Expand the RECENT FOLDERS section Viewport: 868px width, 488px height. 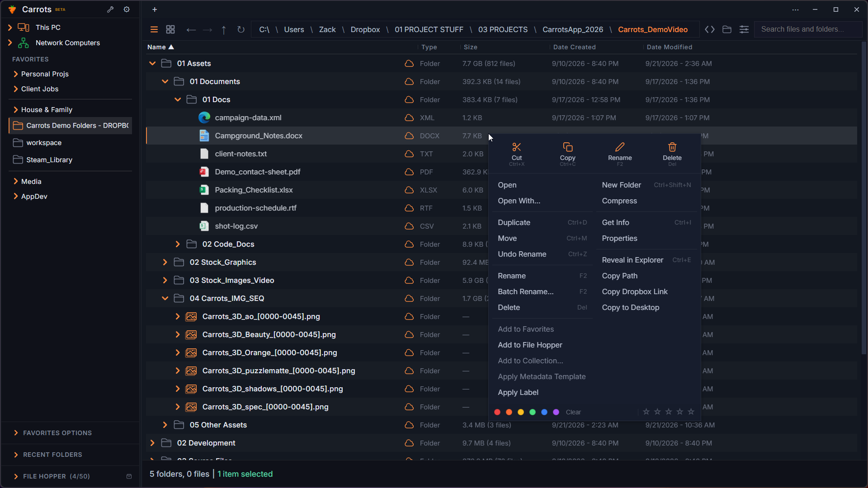pos(16,455)
